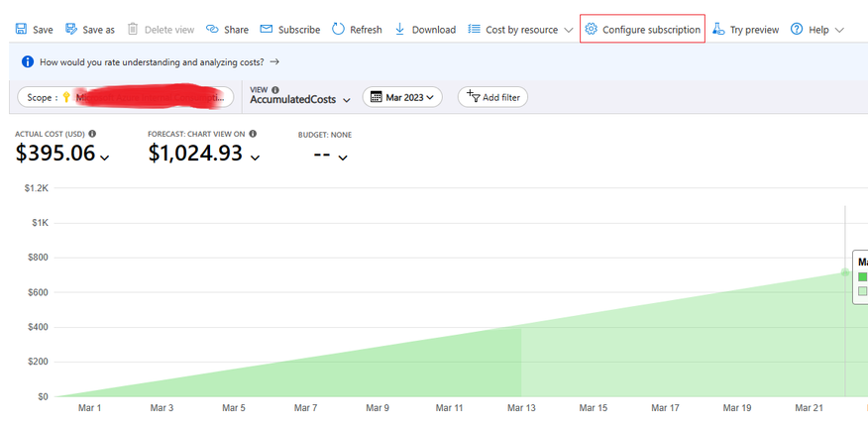Screen dimensions: 868x424
Task: Click the $1,024.93 forecast value
Action: [x=195, y=154]
